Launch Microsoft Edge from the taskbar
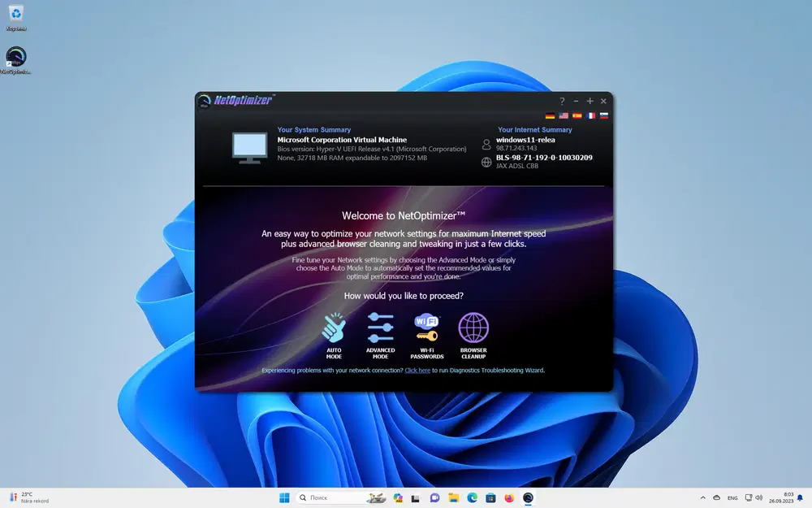The image size is (812, 508). pyautogui.click(x=473, y=497)
